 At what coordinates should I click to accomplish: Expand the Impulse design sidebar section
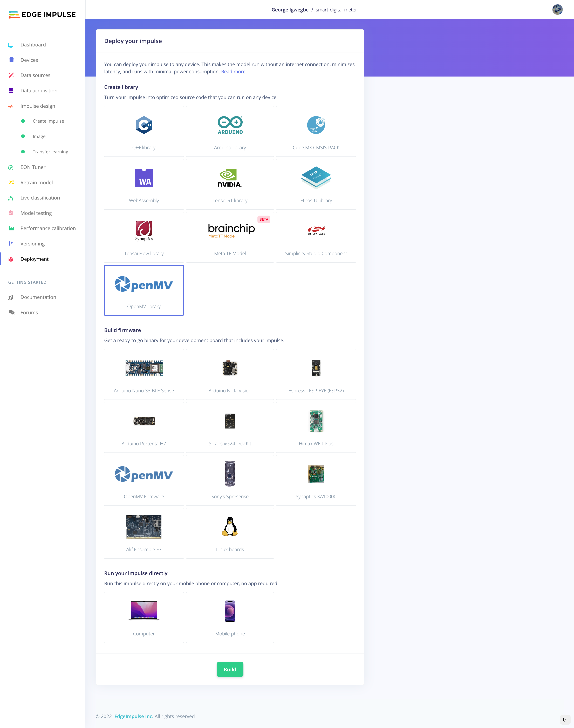pos(38,106)
